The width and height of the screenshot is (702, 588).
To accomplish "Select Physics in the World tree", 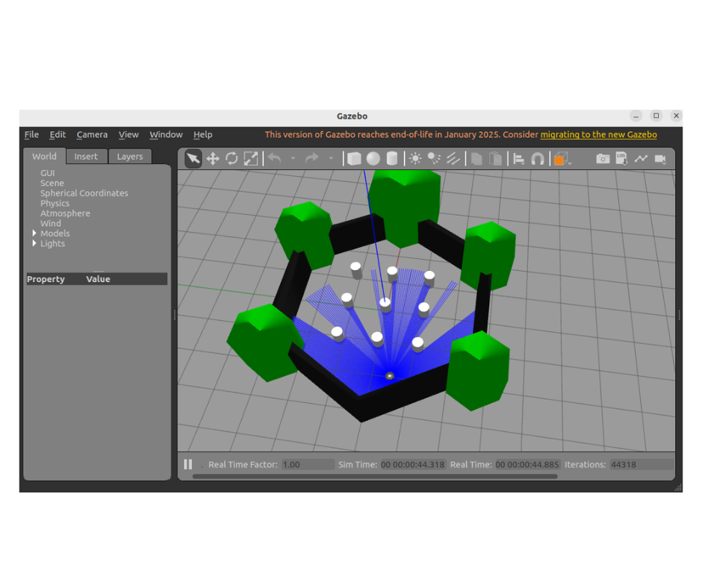I will coord(55,203).
